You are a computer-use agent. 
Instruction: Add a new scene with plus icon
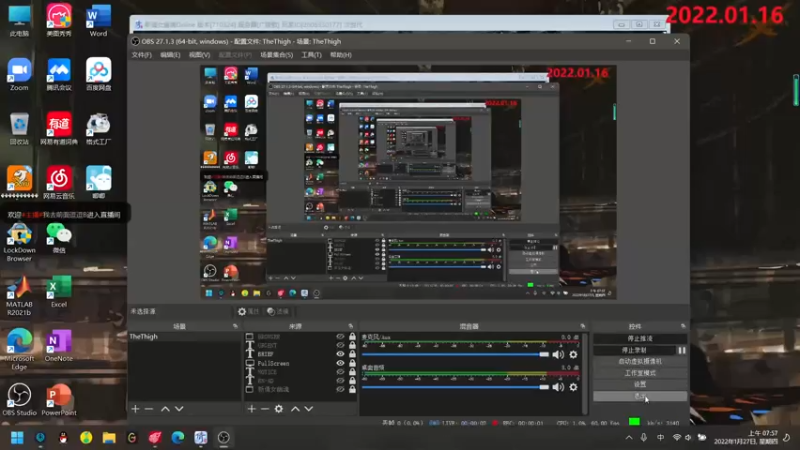pyautogui.click(x=135, y=409)
